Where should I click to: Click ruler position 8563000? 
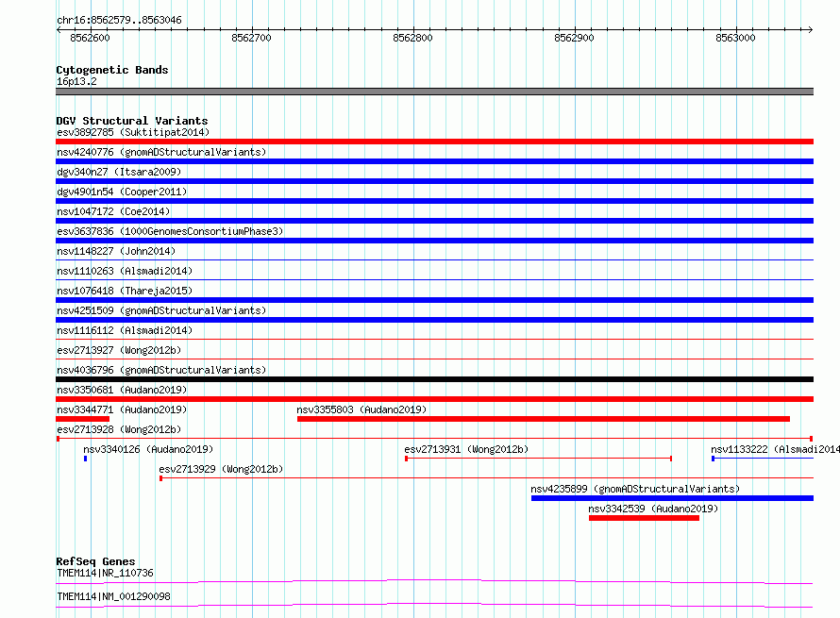coord(735,38)
